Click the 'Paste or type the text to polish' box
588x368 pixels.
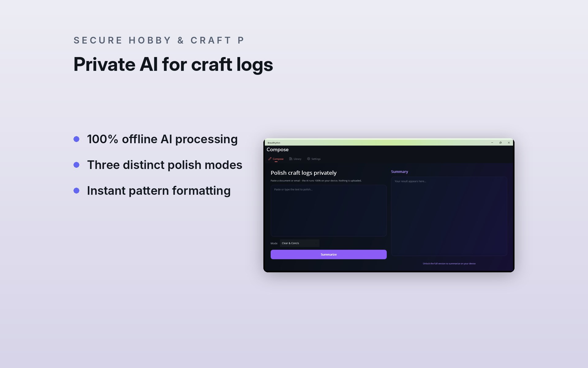(328, 210)
